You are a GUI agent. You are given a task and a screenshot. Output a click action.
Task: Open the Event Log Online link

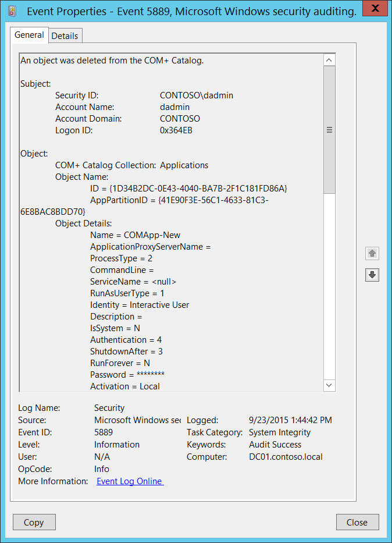130,481
